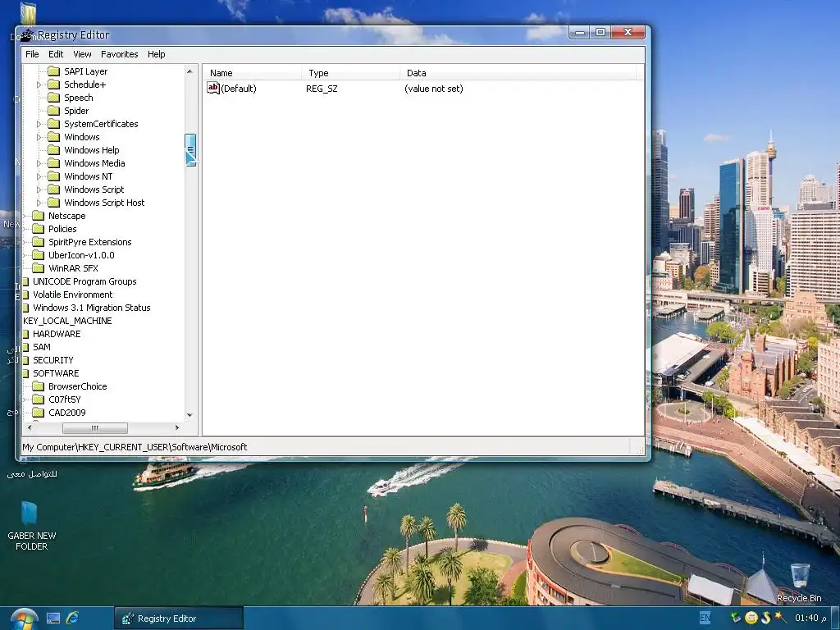Open the View menu
Screen dimensions: 840x630
[x=83, y=54]
